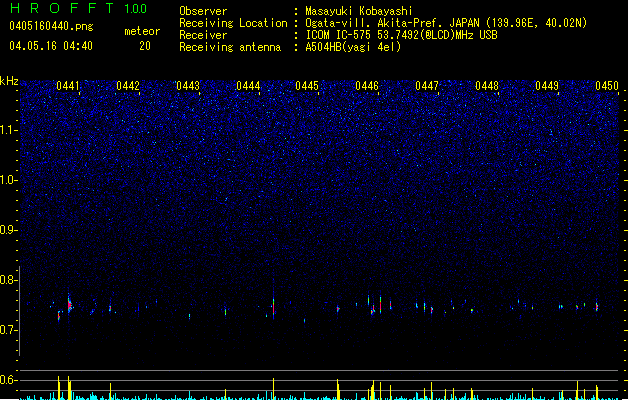Click the bright meteor echo just after 0441
This screenshot has width=629, height=400.
(69, 305)
